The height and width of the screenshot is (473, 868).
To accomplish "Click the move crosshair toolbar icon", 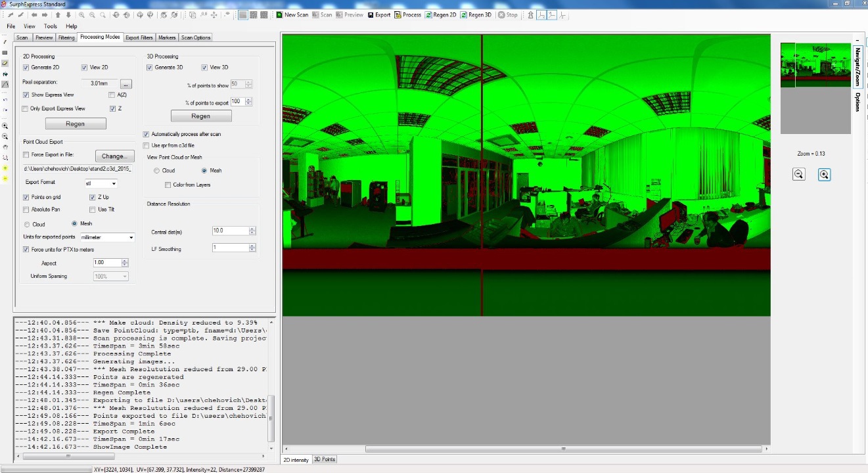I will click(x=214, y=14).
